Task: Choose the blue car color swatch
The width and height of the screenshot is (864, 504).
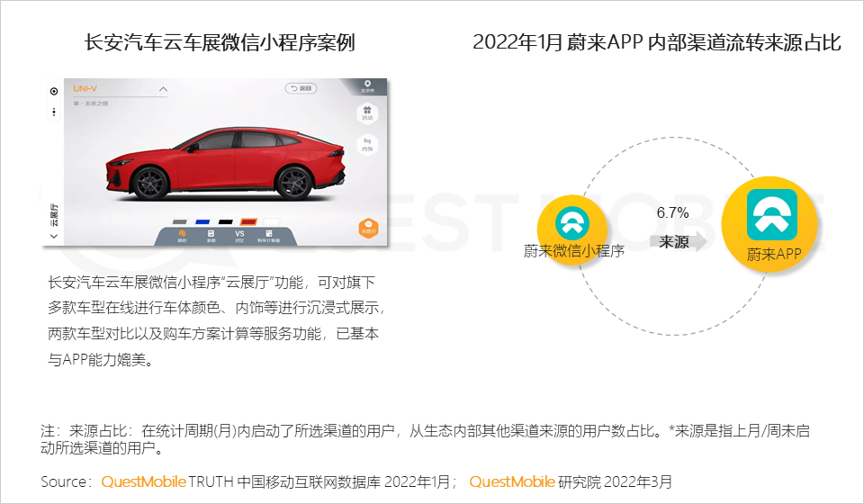Action: pos(202,221)
